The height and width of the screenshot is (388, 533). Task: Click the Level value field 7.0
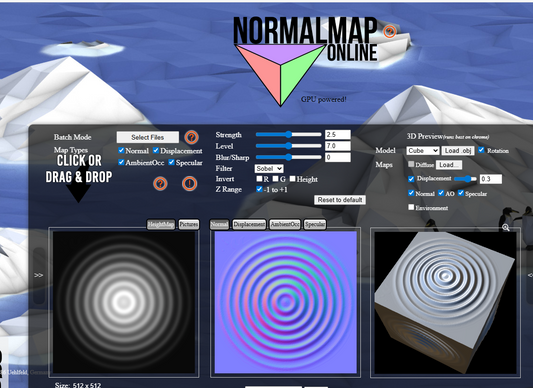[x=338, y=146]
